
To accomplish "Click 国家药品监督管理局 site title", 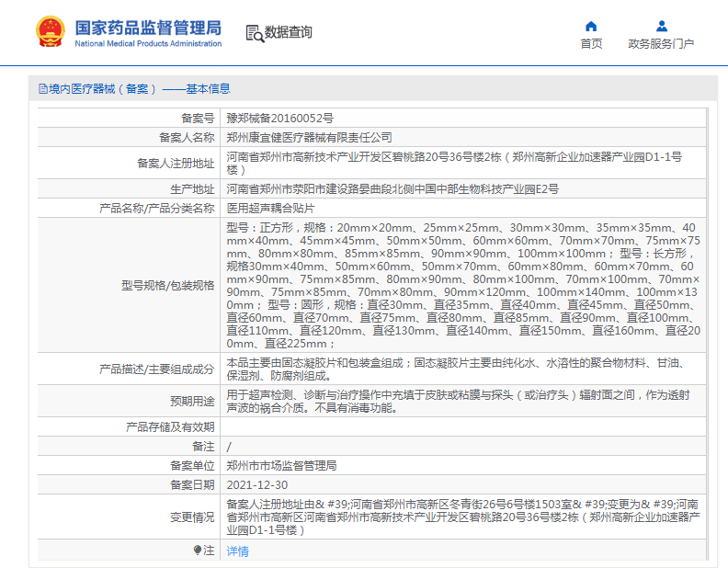I will click(x=148, y=28).
